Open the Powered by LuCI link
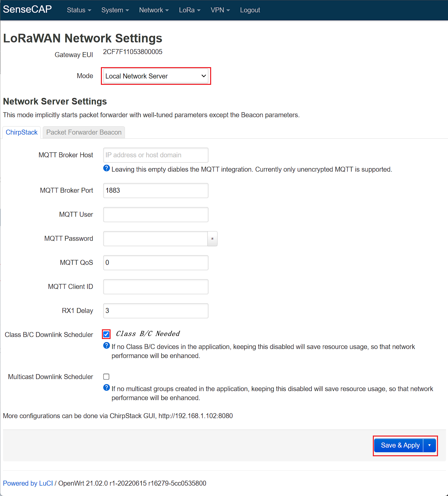Image resolution: width=448 pixels, height=496 pixels. pyautogui.click(x=28, y=483)
